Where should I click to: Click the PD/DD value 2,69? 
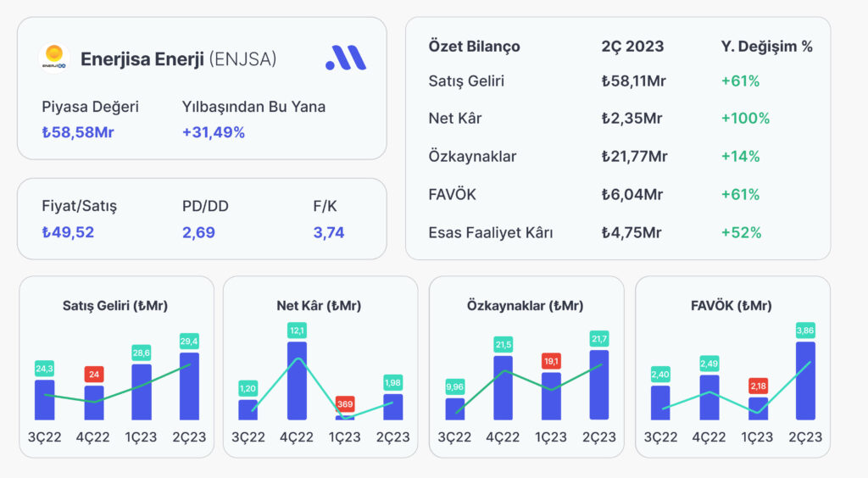[198, 232]
